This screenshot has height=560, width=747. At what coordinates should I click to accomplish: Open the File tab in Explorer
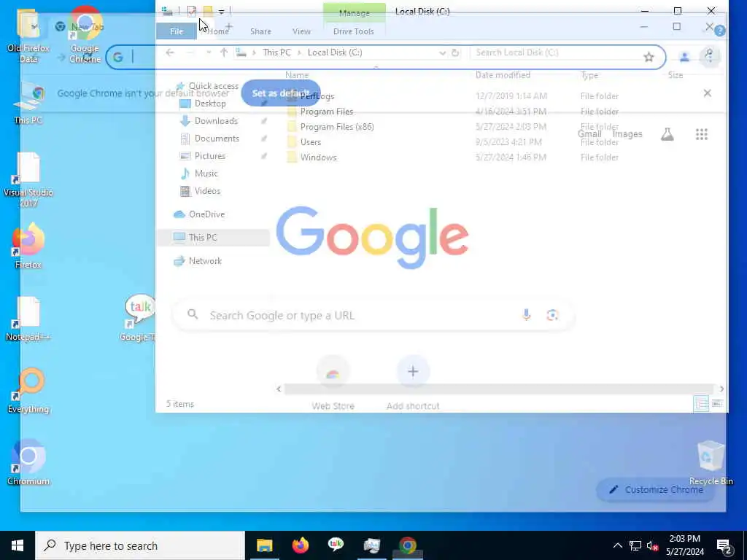tap(177, 31)
